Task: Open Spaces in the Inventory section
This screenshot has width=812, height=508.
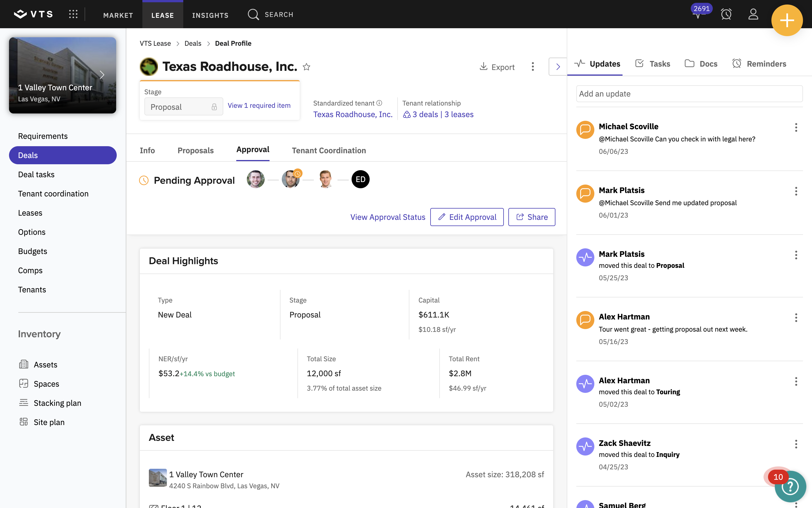Action: [39, 384]
